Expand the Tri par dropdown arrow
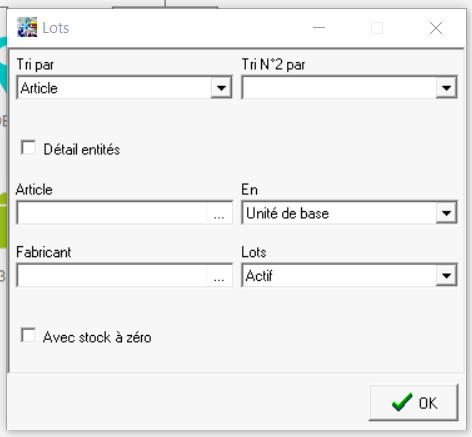Image resolution: width=472 pixels, height=437 pixels. [x=221, y=88]
